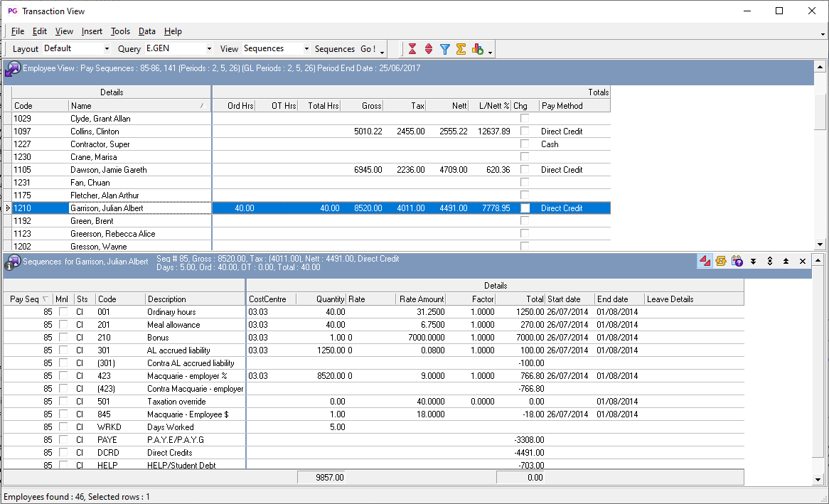Toggle Chg checkbox for Garrison, Julian Albert
829x504 pixels.
(x=525, y=208)
